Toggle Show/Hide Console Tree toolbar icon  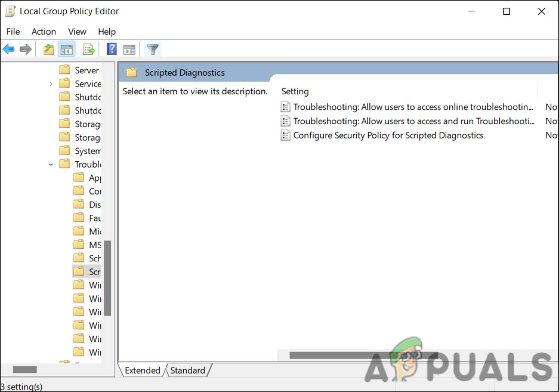click(x=67, y=49)
